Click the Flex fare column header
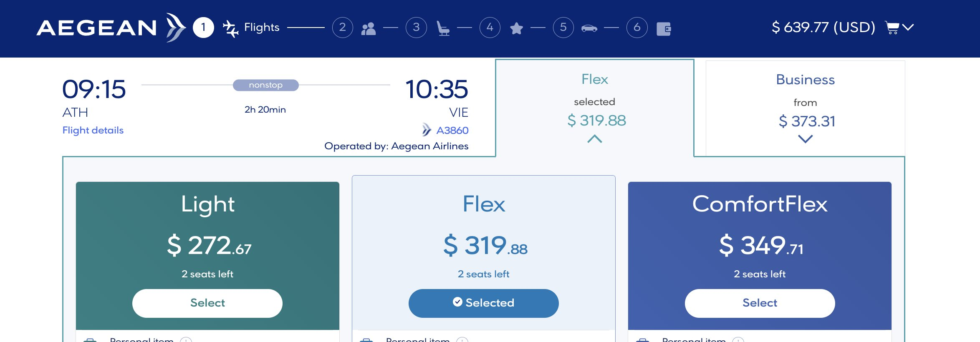The width and height of the screenshot is (980, 342). coord(595,79)
